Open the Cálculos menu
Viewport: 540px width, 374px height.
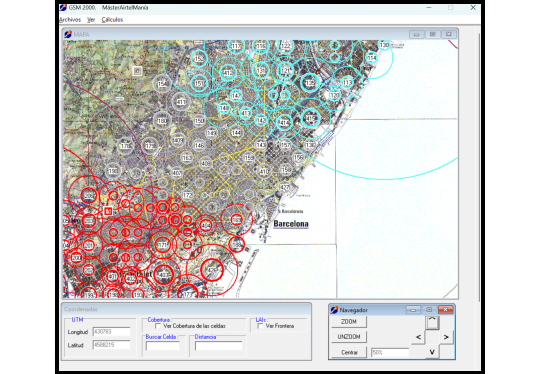(x=112, y=20)
